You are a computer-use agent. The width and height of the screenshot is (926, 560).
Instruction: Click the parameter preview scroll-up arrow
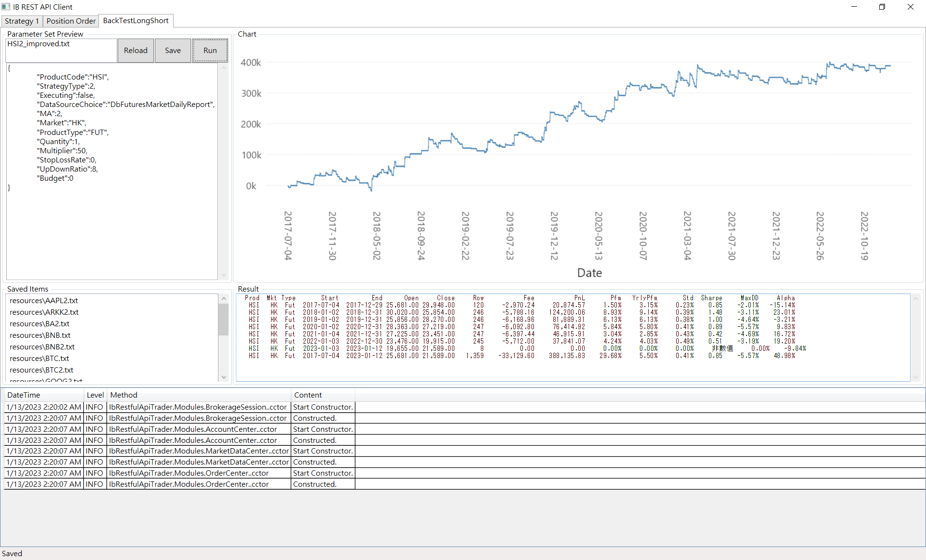[x=223, y=68]
